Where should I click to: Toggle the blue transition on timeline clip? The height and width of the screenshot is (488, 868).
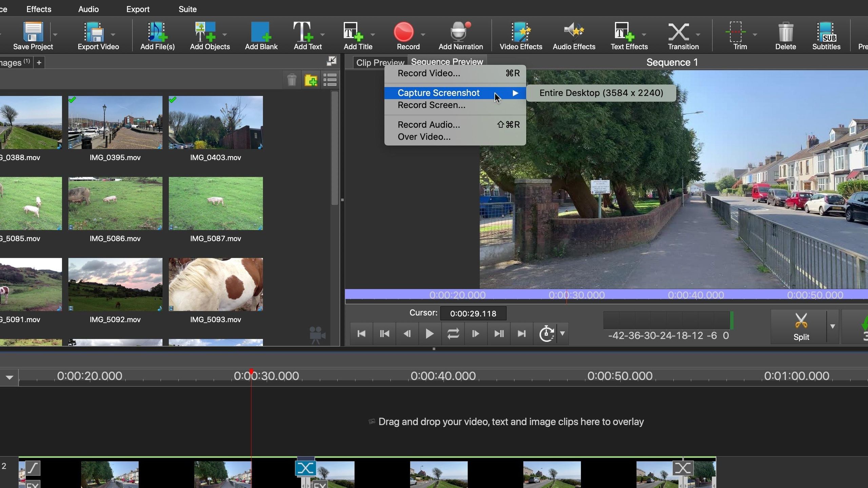pyautogui.click(x=305, y=468)
